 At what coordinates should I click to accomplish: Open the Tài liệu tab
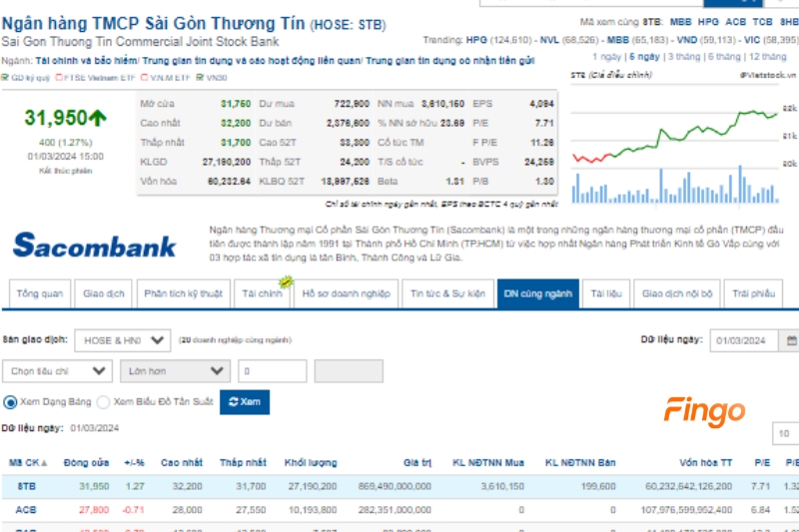pyautogui.click(x=606, y=293)
